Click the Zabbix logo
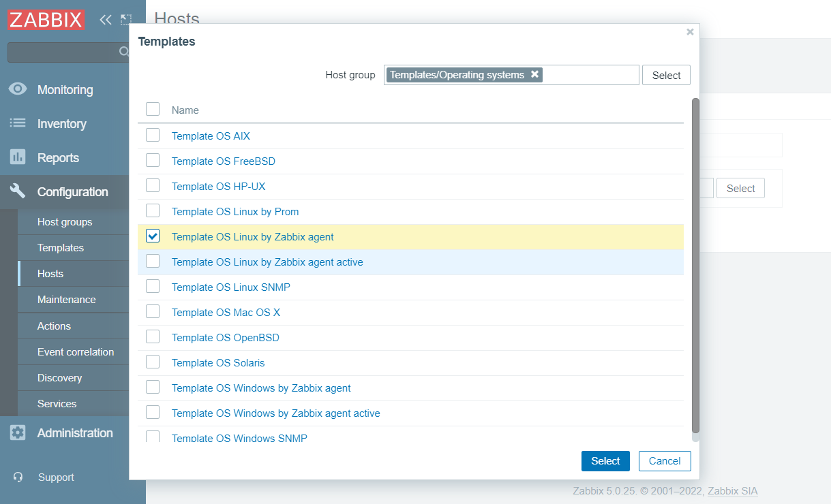831x504 pixels. [46, 20]
